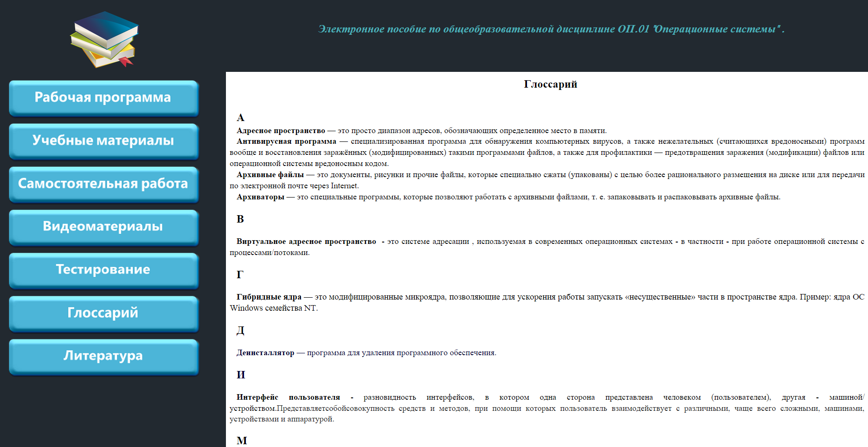Open the Рабочая программа section
The width and height of the screenshot is (868, 447).
coord(104,98)
